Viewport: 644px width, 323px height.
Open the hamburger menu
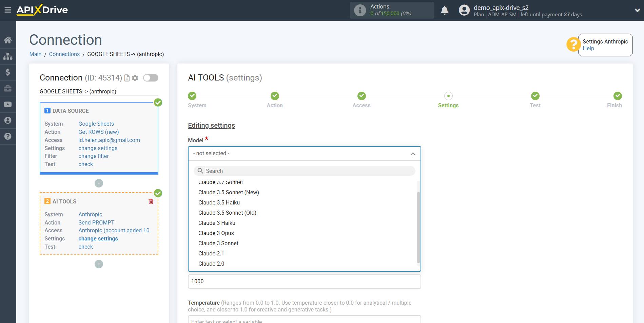(x=8, y=10)
